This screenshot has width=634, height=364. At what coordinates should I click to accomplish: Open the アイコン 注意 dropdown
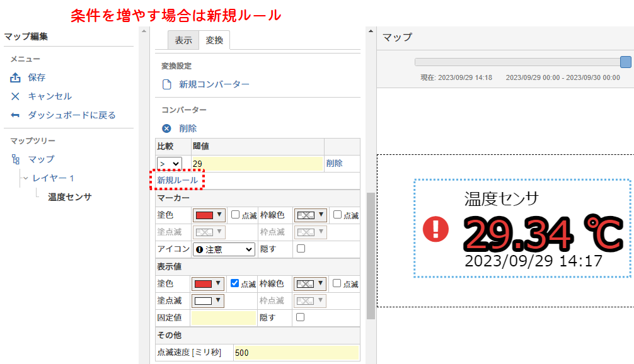coord(224,249)
